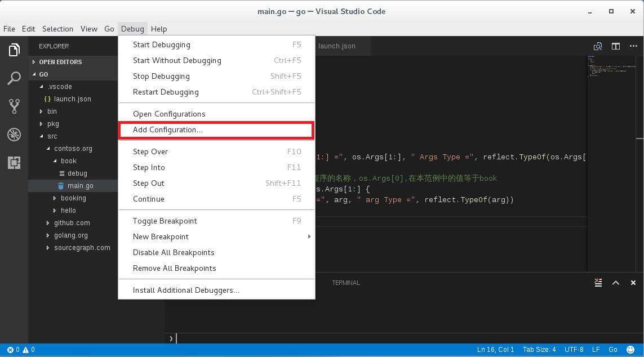Open the New Breakpoint submenu arrow

click(309, 236)
